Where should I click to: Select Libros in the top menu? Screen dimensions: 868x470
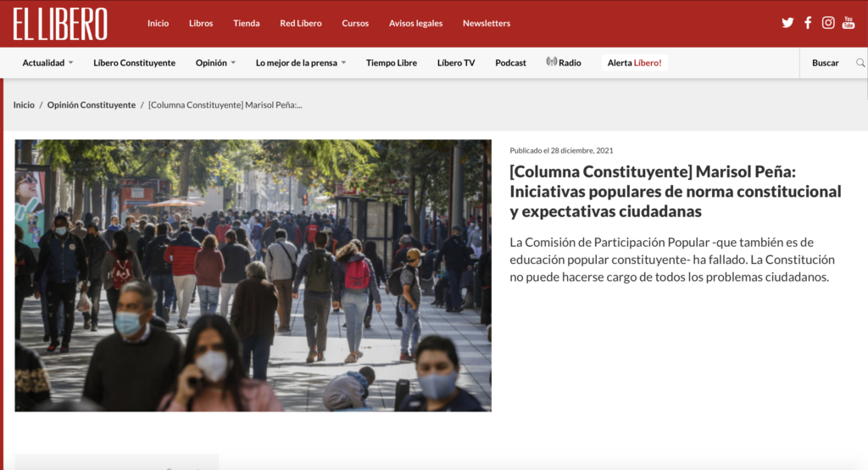201,23
